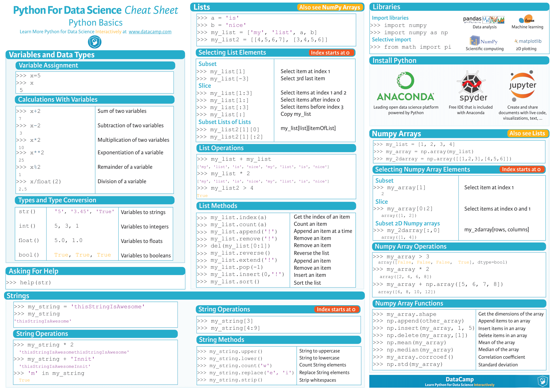
Task: Click the scikit-learn logo
Action: coord(527,19)
